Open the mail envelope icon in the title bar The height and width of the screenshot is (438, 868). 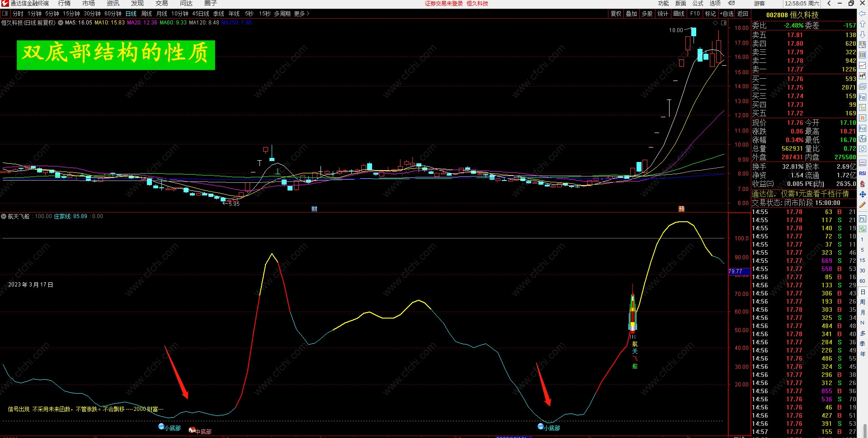pyautogui.click(x=732, y=3)
